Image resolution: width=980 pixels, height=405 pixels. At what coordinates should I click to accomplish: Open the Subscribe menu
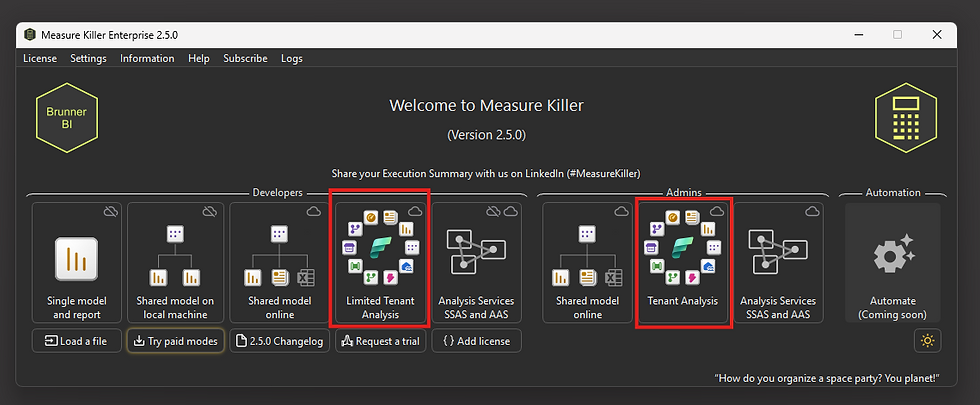(x=245, y=58)
